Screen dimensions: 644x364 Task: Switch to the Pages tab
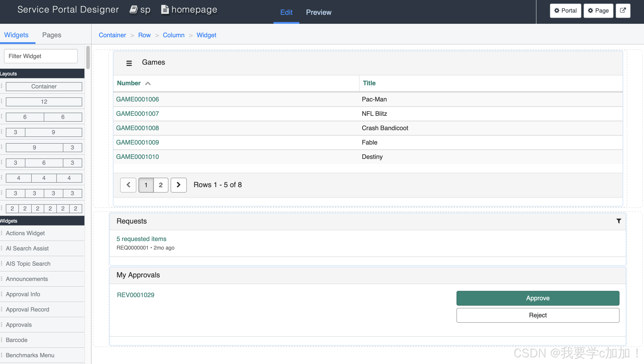click(51, 35)
